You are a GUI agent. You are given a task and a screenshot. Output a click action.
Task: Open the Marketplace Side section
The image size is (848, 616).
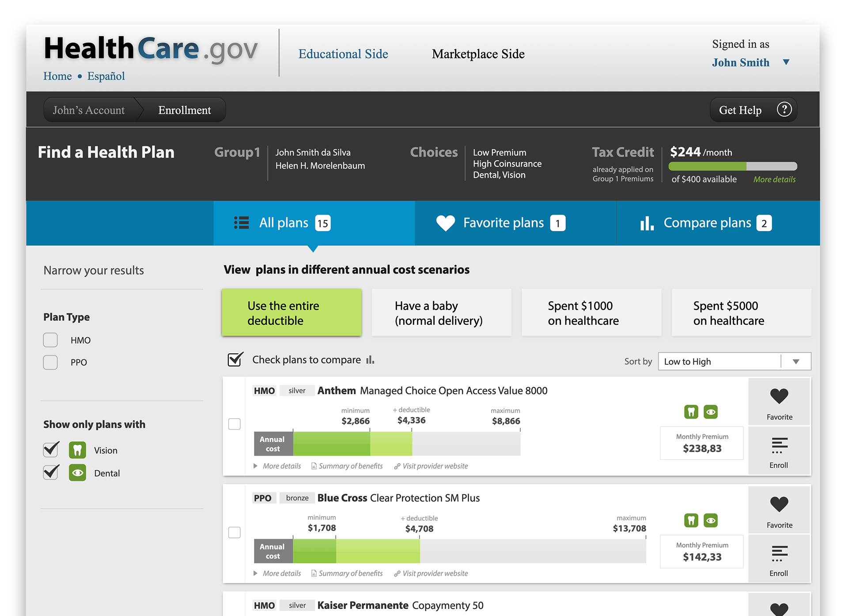[x=478, y=54]
